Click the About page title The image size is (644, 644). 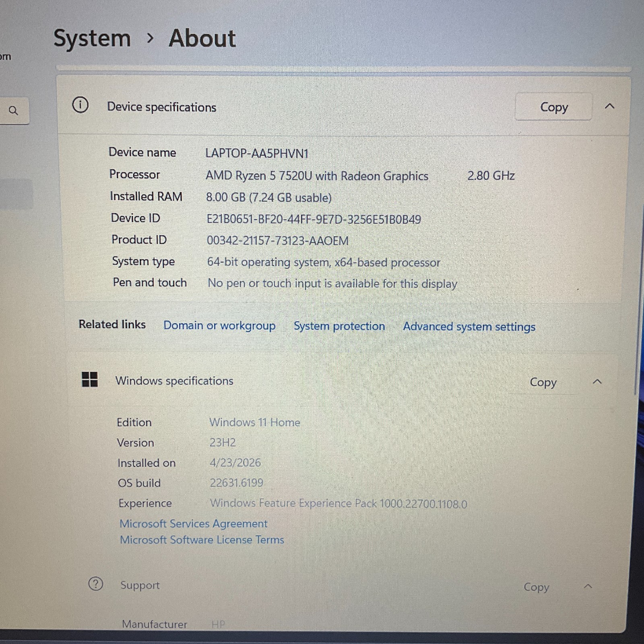point(202,39)
